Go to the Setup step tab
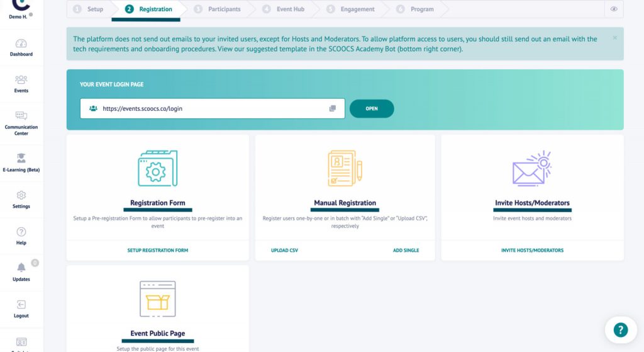The image size is (644, 352). [x=88, y=9]
